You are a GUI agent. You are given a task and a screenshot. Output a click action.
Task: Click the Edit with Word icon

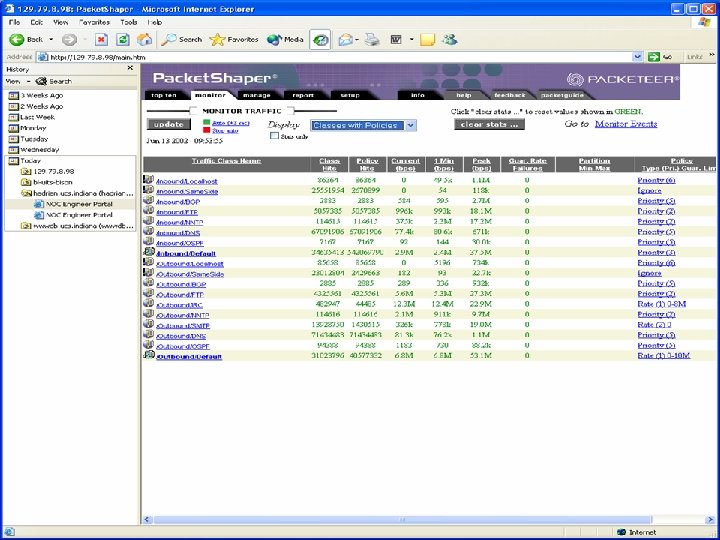pyautogui.click(x=396, y=40)
